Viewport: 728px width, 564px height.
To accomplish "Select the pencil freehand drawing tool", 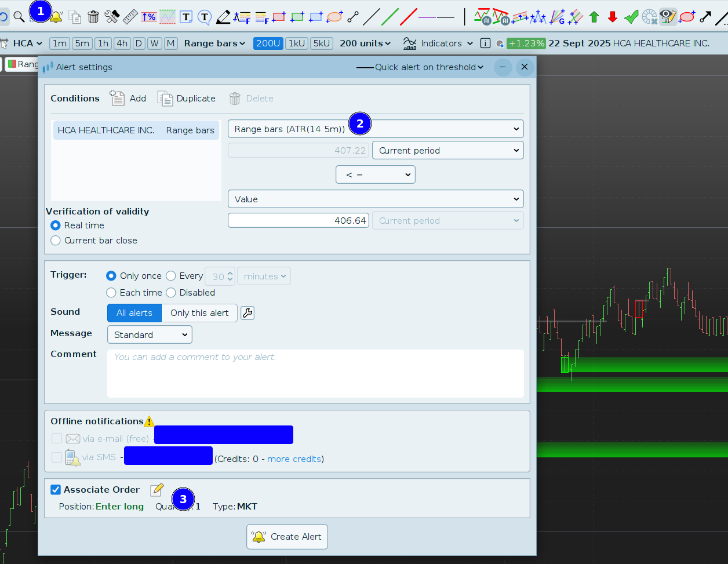I will (223, 17).
